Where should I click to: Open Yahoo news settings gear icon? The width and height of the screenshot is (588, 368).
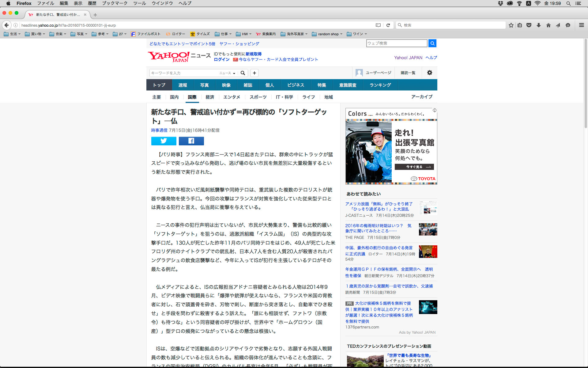429,73
